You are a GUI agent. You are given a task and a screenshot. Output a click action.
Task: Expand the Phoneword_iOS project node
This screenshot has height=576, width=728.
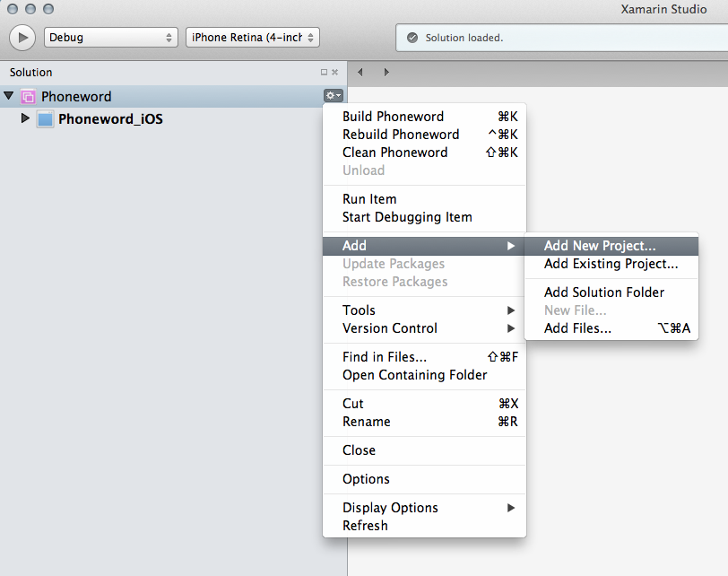(x=25, y=118)
